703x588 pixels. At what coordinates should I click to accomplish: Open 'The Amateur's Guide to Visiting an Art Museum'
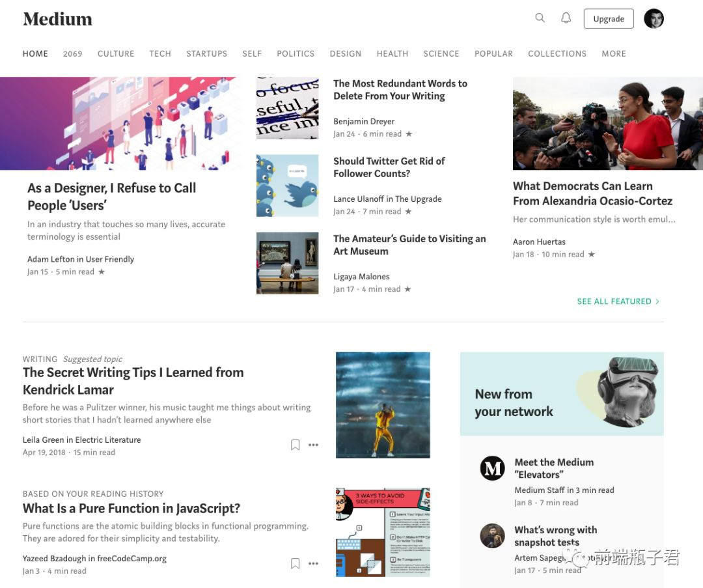[409, 245]
